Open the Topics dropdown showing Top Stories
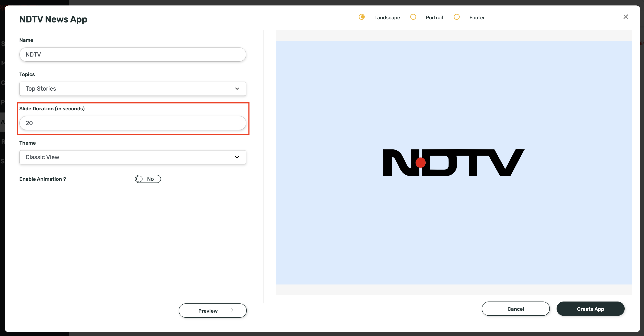Image resolution: width=644 pixels, height=336 pixels. point(133,89)
